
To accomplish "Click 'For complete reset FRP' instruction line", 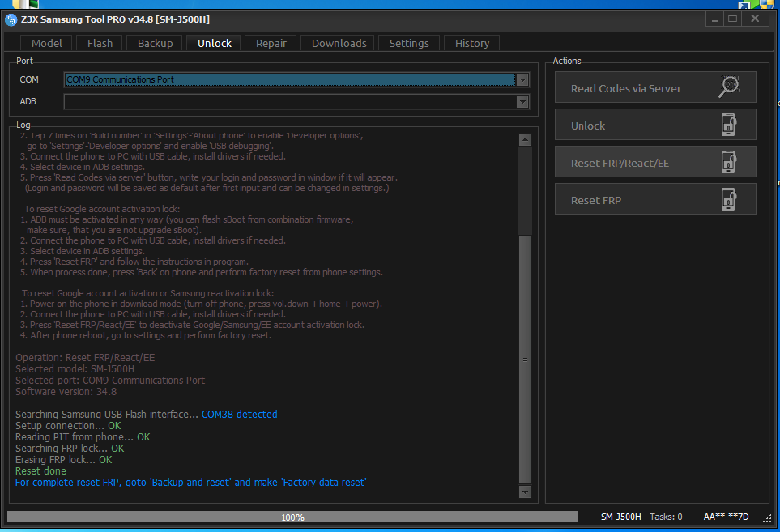I will (x=190, y=483).
